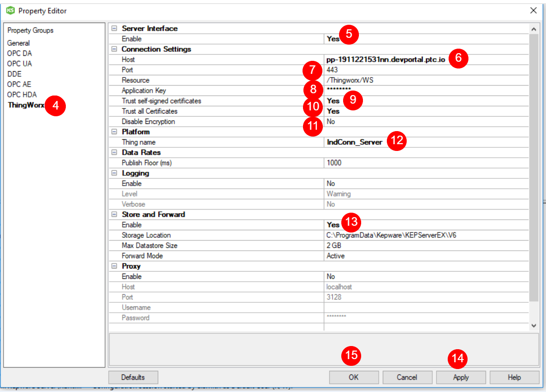The height and width of the screenshot is (392, 546).
Task: Click OK to confirm properties
Action: [x=353, y=377]
